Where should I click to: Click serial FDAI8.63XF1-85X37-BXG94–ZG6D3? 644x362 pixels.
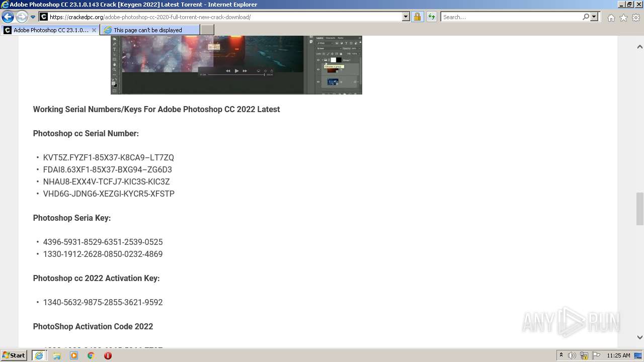(x=108, y=169)
